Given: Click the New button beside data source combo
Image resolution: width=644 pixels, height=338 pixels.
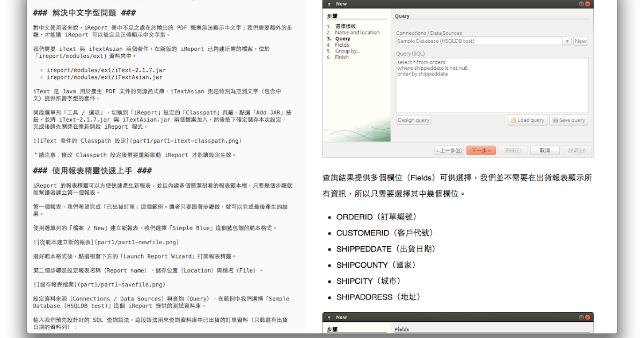Looking at the screenshot, I should click(581, 41).
